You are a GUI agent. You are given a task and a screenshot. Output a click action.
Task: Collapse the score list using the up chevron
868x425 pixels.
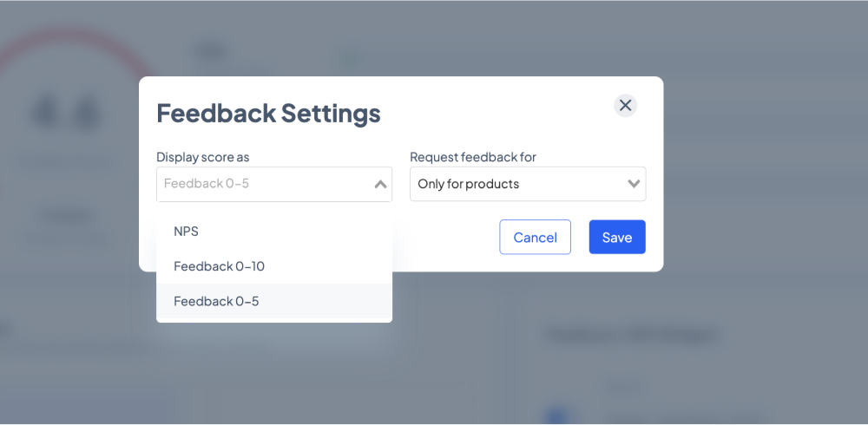tap(380, 184)
